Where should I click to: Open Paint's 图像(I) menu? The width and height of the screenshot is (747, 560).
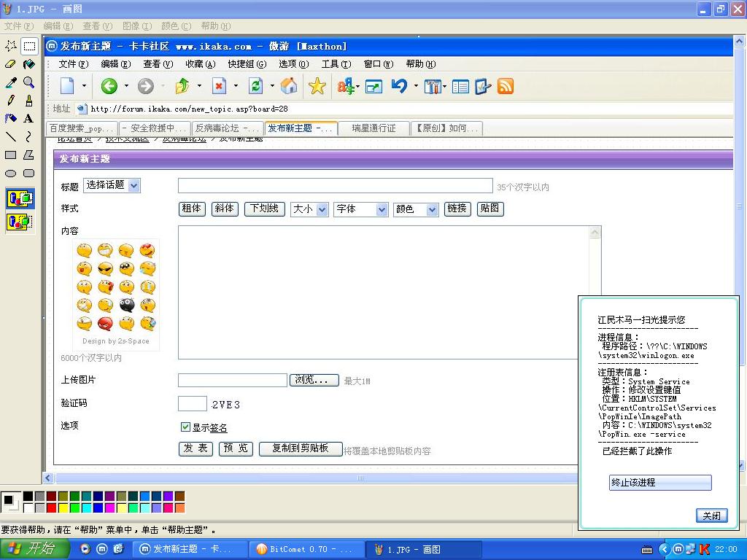pos(137,26)
